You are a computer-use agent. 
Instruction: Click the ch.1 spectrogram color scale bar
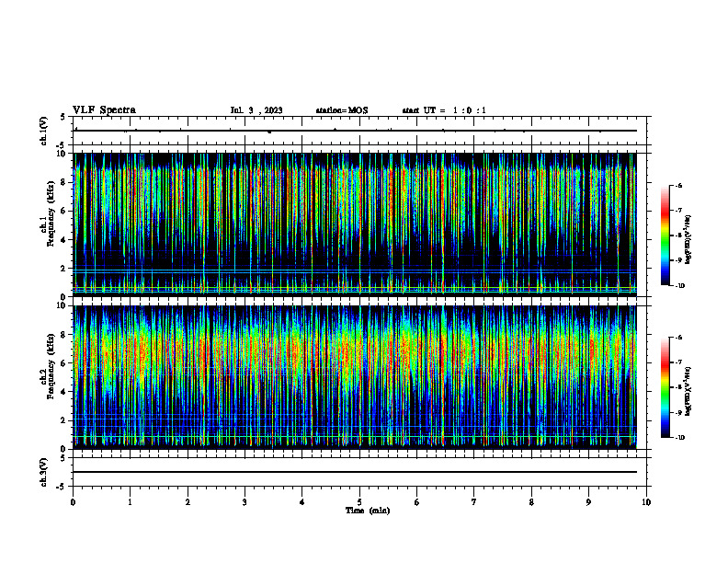point(665,236)
